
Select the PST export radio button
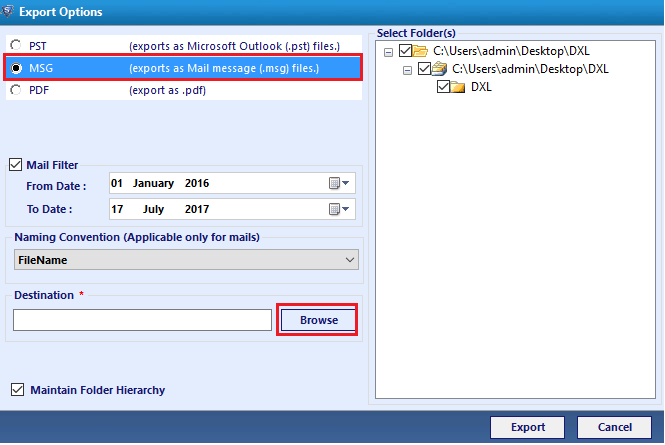tap(15, 46)
